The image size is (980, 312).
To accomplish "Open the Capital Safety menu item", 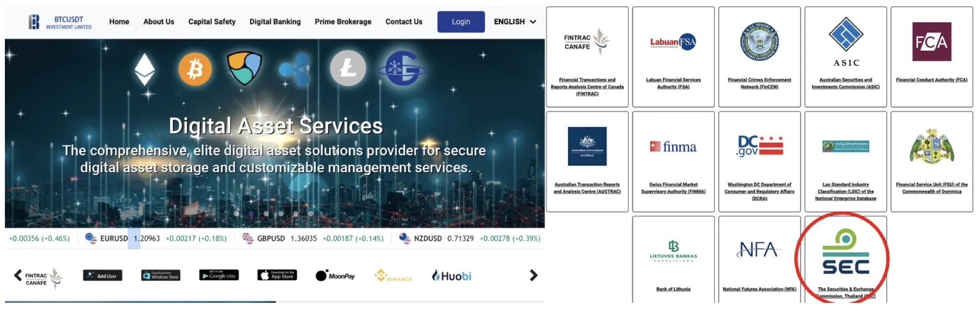I will pyautogui.click(x=212, y=22).
